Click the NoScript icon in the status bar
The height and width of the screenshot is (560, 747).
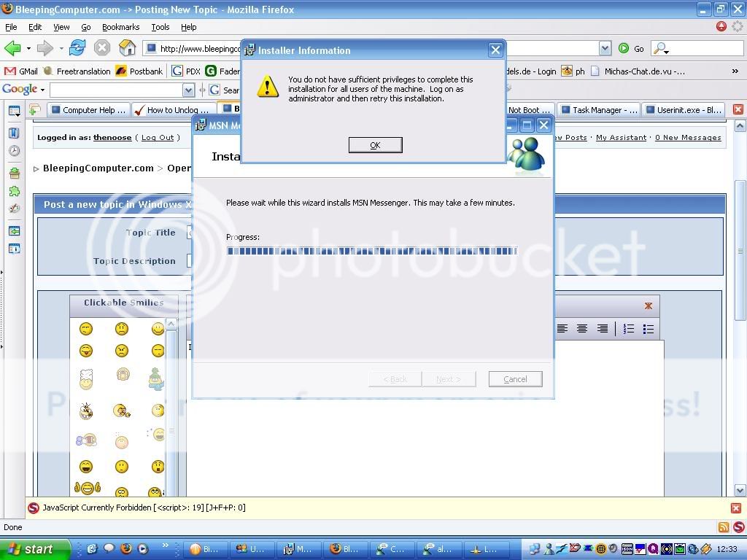(739, 527)
